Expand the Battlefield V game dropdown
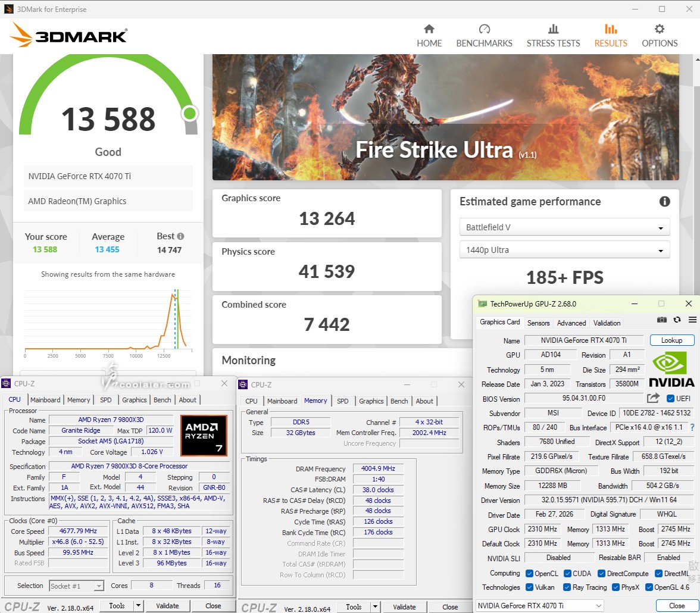Screen dimensions: 700x613 [564, 227]
